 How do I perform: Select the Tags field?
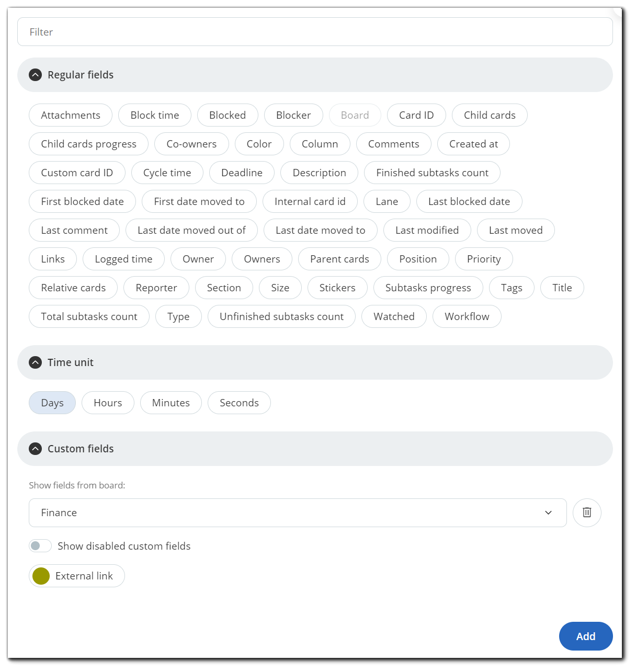pos(512,288)
